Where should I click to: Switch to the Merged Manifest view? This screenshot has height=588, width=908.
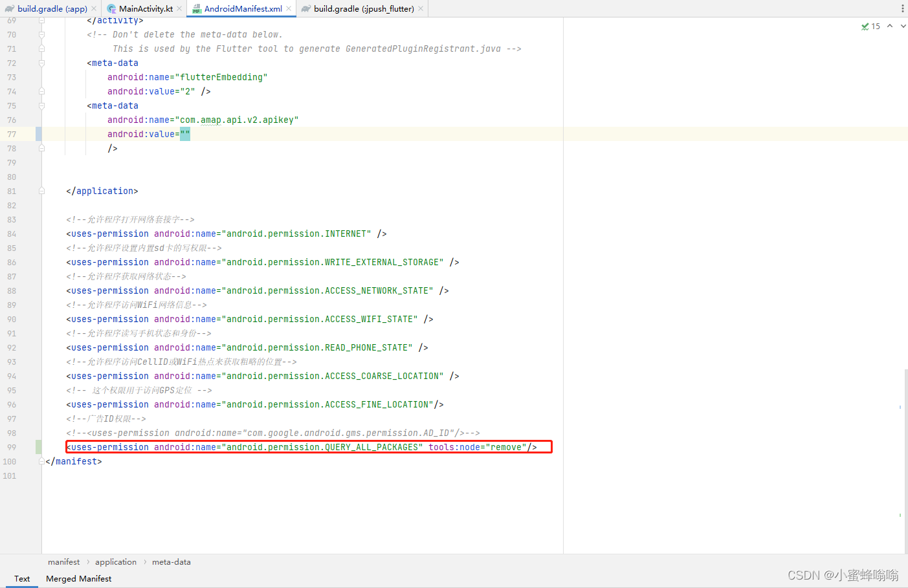click(78, 579)
